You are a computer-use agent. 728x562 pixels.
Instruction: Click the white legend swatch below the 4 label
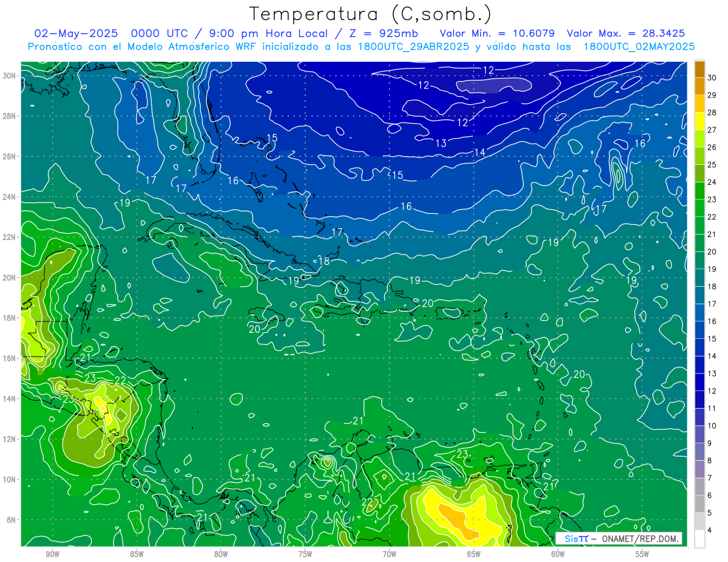[x=699, y=539]
